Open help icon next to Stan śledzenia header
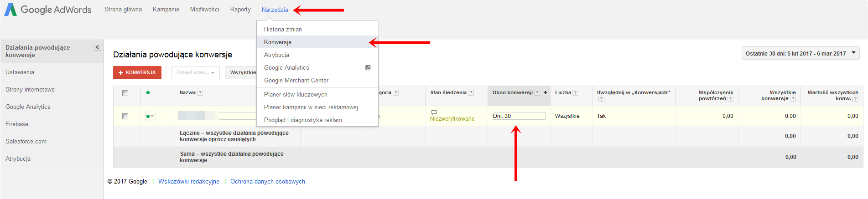This screenshot has height=199, width=868. (x=471, y=92)
